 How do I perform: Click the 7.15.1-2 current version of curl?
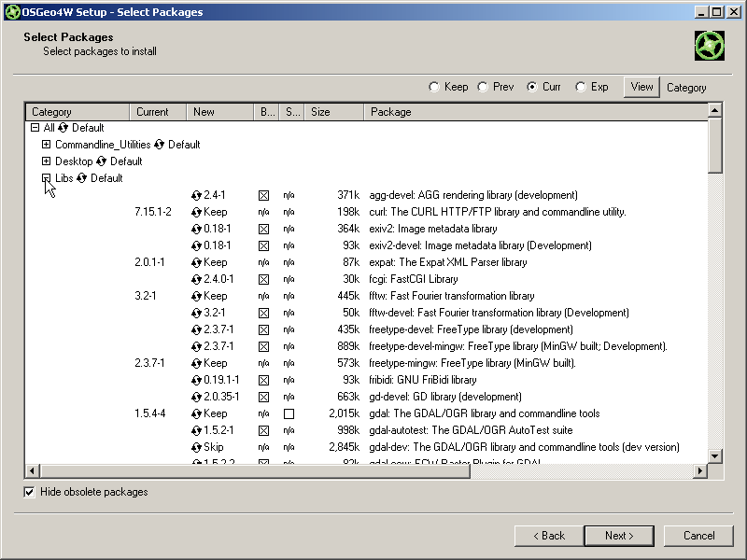click(x=153, y=212)
